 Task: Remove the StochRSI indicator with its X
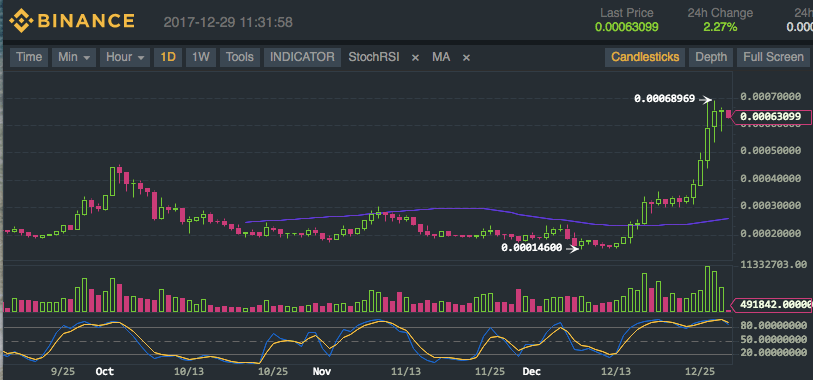point(415,58)
